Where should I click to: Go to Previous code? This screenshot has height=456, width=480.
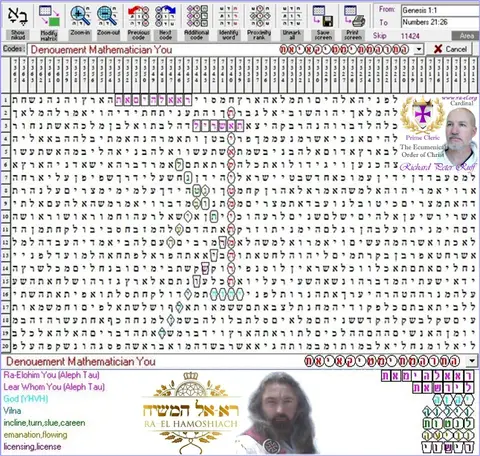139,16
